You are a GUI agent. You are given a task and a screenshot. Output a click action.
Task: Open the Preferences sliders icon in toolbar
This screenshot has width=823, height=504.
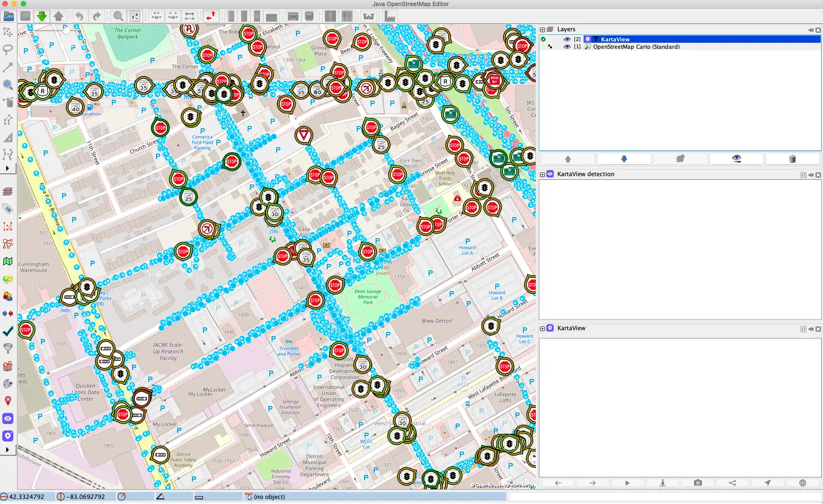(135, 17)
